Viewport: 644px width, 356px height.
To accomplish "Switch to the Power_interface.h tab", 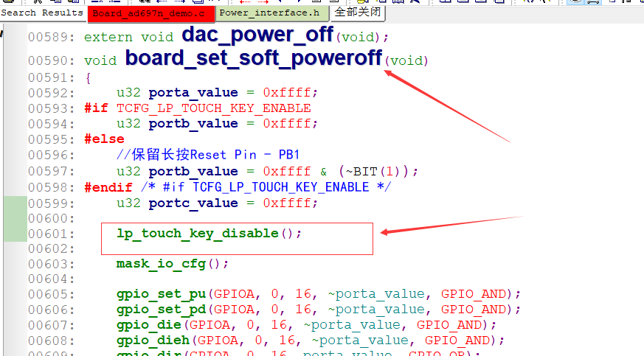I will click(272, 13).
